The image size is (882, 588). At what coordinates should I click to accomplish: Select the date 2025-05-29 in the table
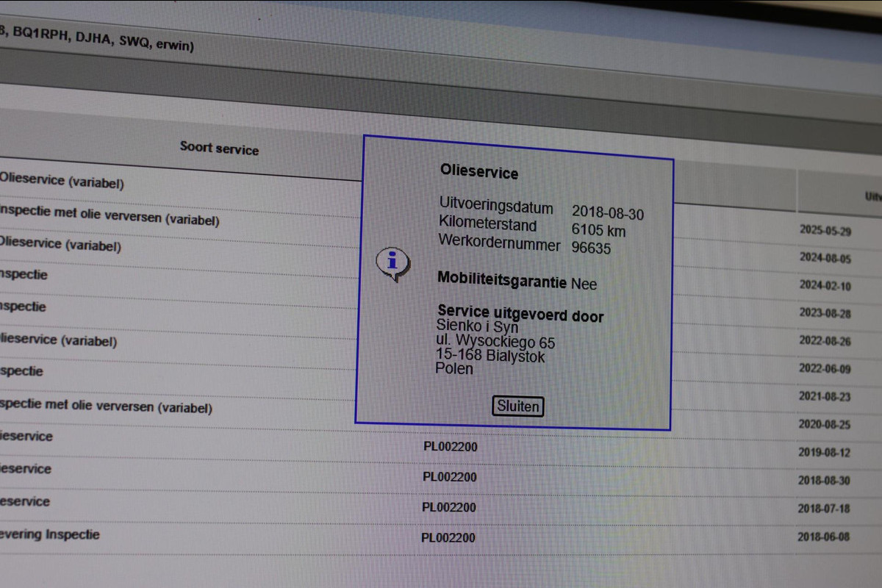825,231
